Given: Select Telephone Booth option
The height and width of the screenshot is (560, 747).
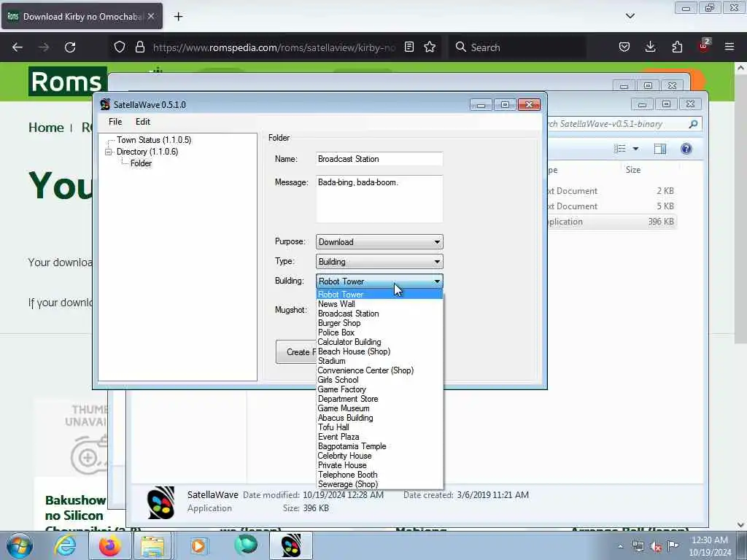Looking at the screenshot, I should 379,475.
